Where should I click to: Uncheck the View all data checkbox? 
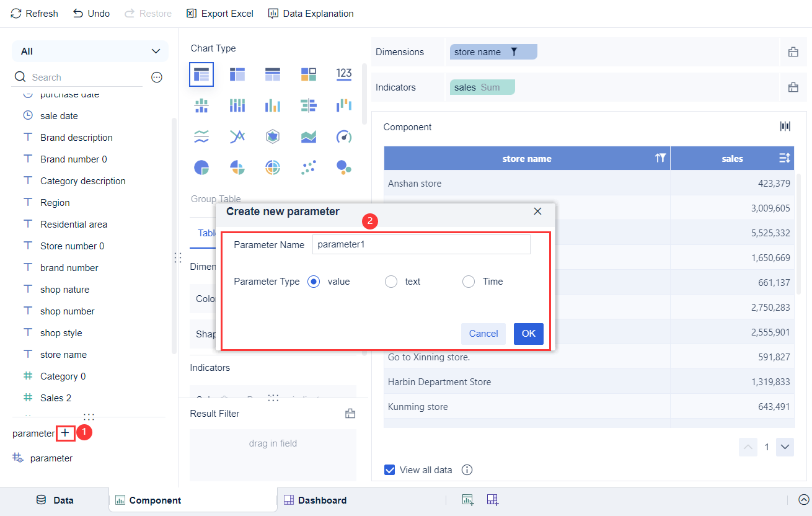(x=389, y=469)
